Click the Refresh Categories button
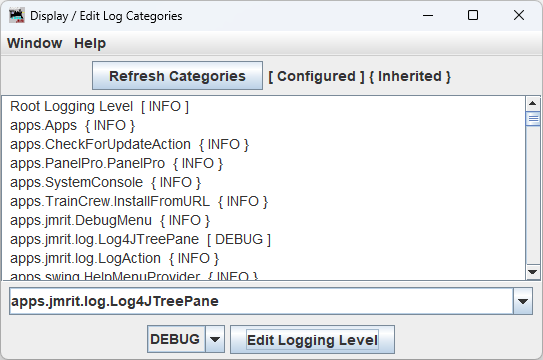The image size is (543, 360). click(177, 76)
